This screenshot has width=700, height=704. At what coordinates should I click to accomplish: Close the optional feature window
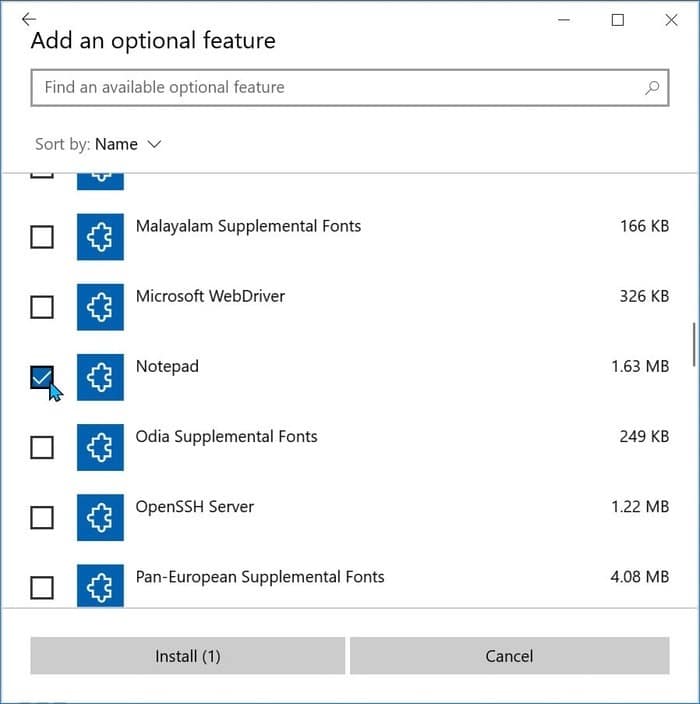(671, 20)
